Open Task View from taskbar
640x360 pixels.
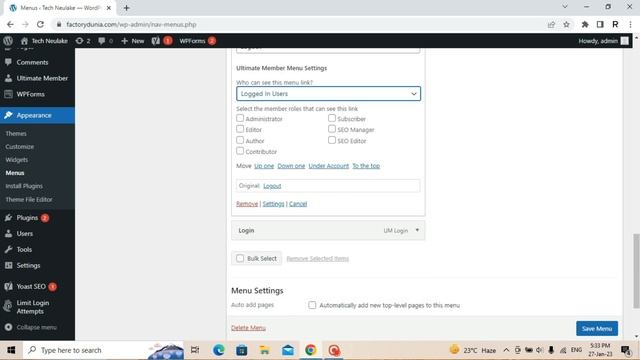coord(195,350)
